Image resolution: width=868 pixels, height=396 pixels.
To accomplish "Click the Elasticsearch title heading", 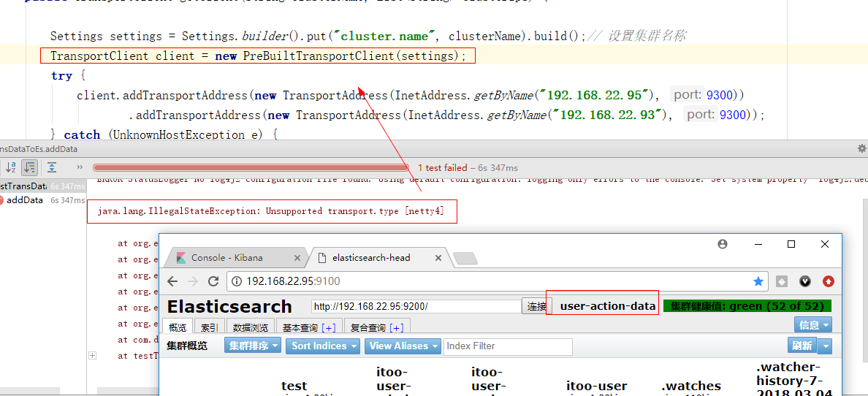I will [229, 306].
